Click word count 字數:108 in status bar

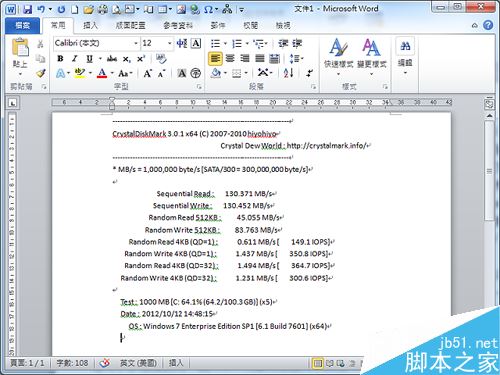[x=72, y=363]
